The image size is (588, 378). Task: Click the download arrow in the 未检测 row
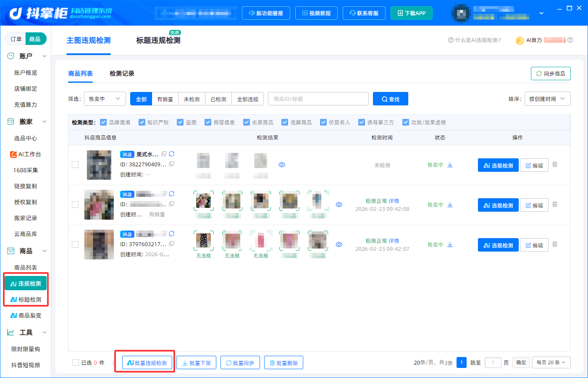point(450,165)
